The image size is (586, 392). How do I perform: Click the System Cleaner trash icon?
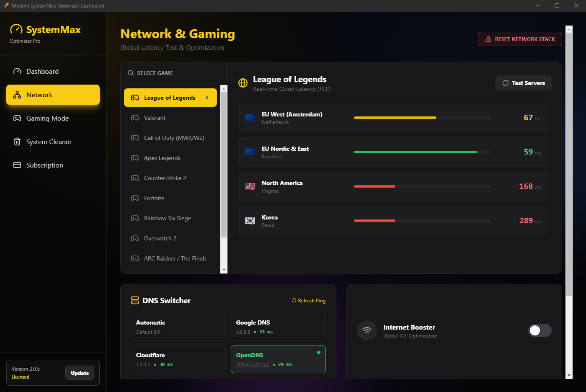click(x=17, y=142)
